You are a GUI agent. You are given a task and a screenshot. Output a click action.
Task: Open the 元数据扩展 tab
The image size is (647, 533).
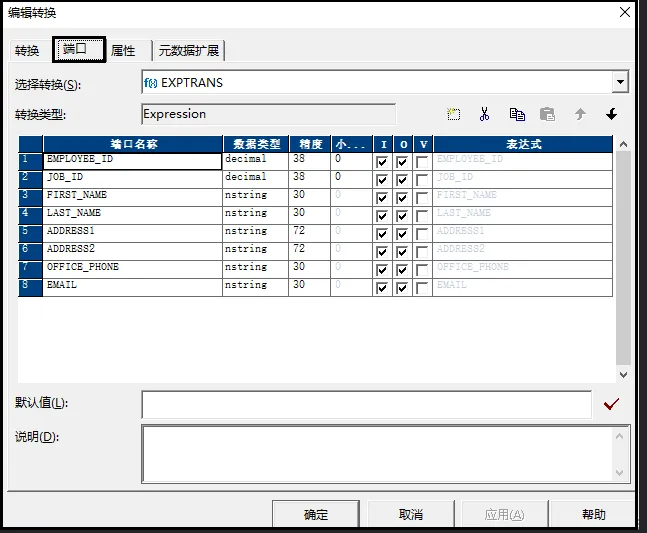[x=189, y=51]
